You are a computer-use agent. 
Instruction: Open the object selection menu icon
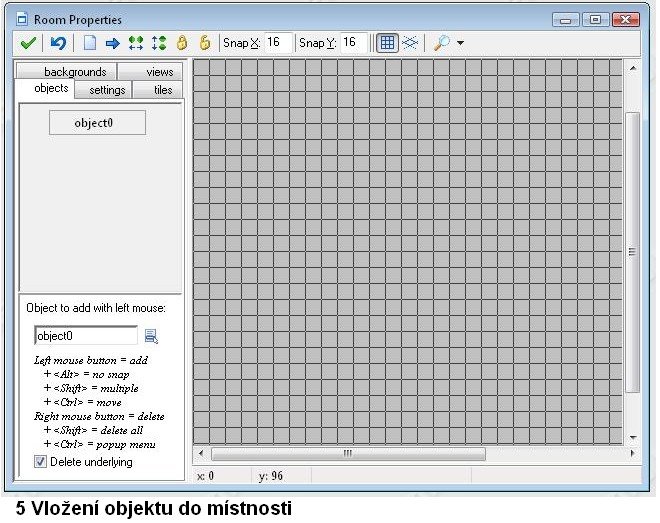click(x=151, y=336)
